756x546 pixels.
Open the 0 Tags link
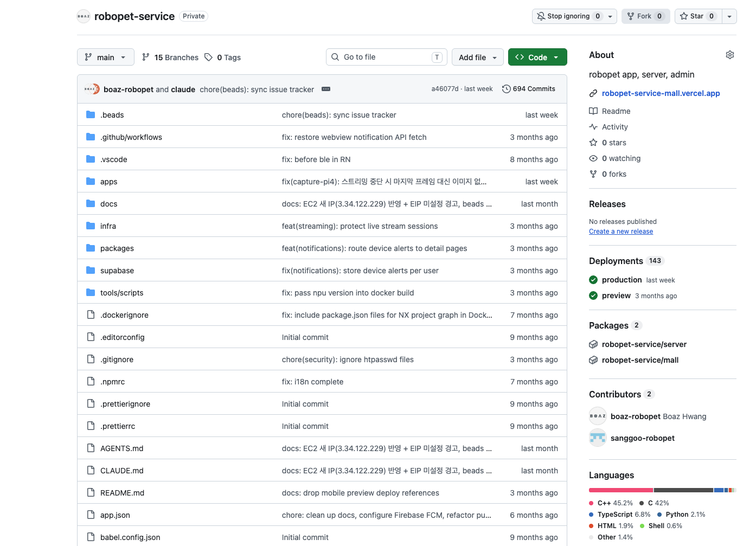(x=222, y=57)
